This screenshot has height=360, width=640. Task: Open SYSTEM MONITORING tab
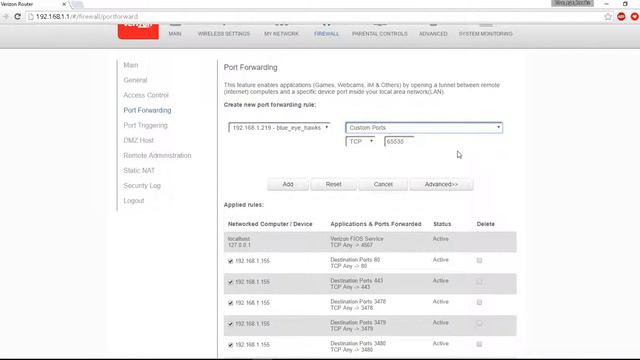tap(485, 34)
